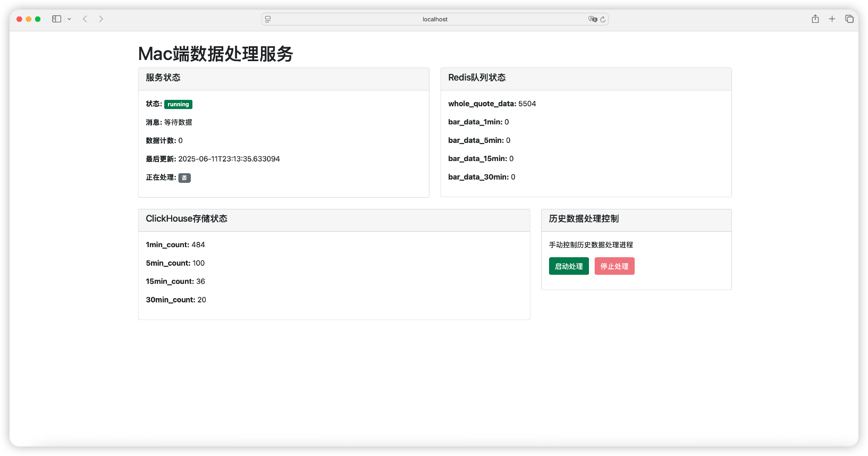Click the 服务状态 card header

[x=284, y=79]
